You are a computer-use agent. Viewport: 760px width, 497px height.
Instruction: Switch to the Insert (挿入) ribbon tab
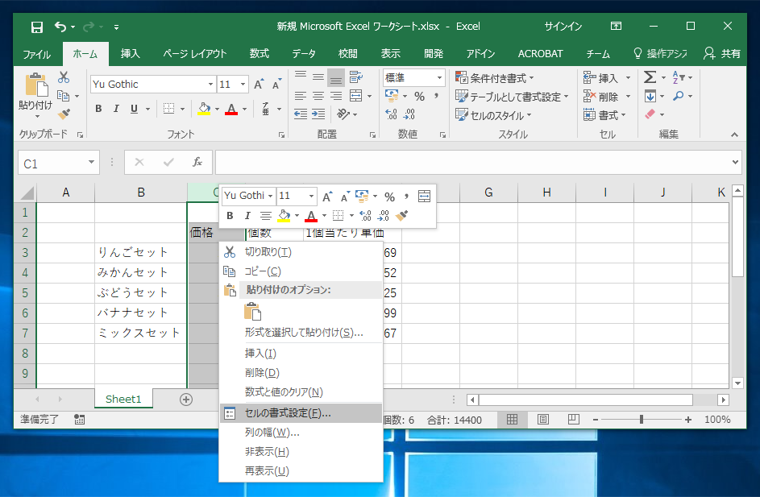point(130,54)
